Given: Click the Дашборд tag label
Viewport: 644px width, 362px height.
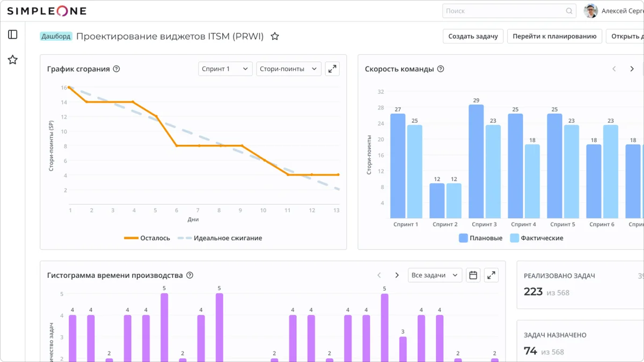Looking at the screenshot, I should pyautogui.click(x=56, y=36).
